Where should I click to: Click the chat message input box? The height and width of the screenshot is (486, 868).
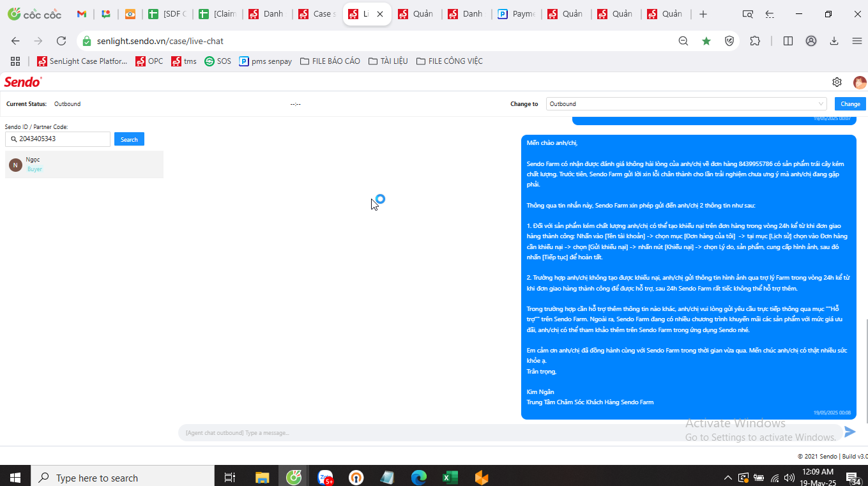click(510, 432)
